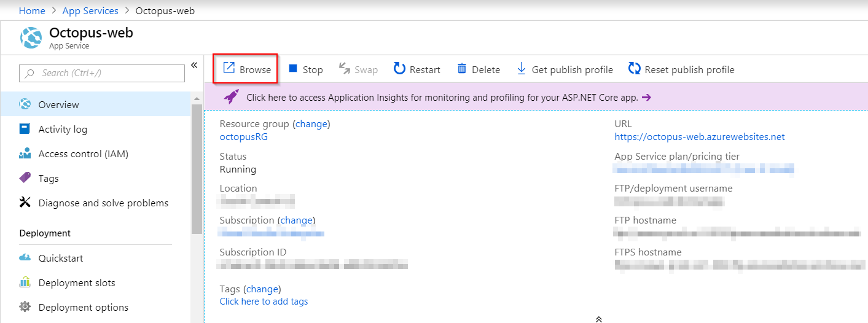Click the Application Insights rocket icon

[231, 96]
